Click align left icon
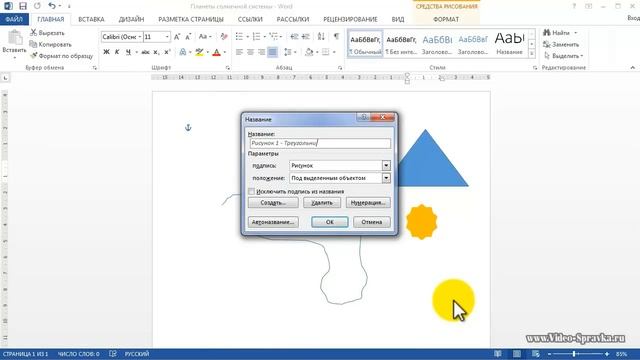The width and height of the screenshot is (640, 360). pos(240,52)
